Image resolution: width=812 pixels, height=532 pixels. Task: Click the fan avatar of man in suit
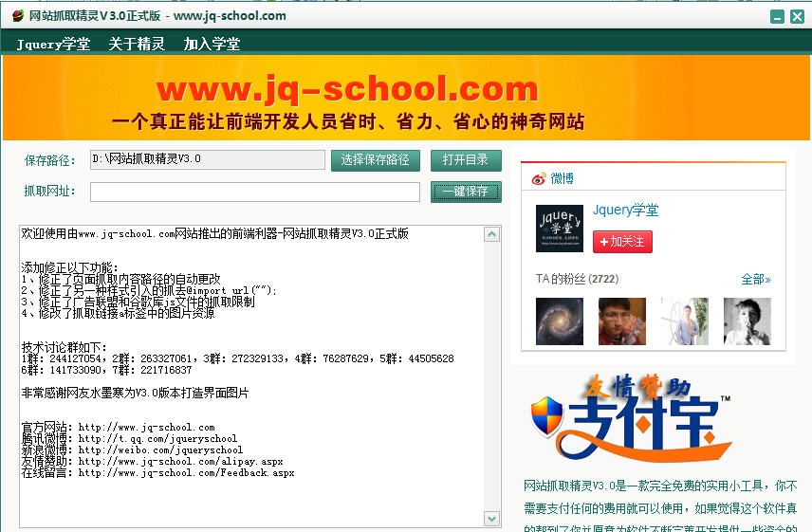[x=685, y=321]
